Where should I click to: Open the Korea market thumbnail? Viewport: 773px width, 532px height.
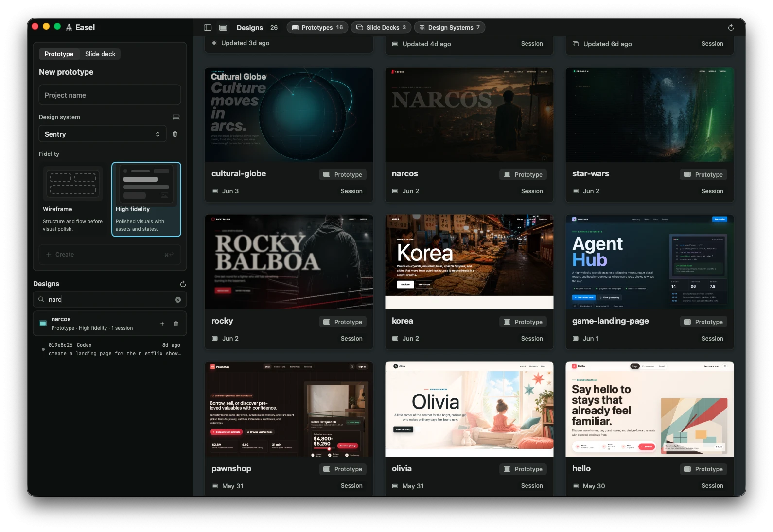point(469,262)
